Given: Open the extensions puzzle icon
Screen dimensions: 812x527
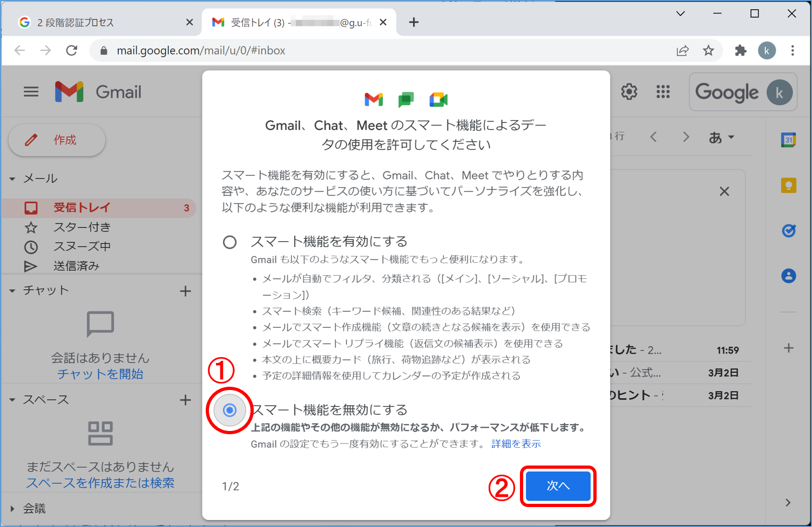Looking at the screenshot, I should point(741,51).
